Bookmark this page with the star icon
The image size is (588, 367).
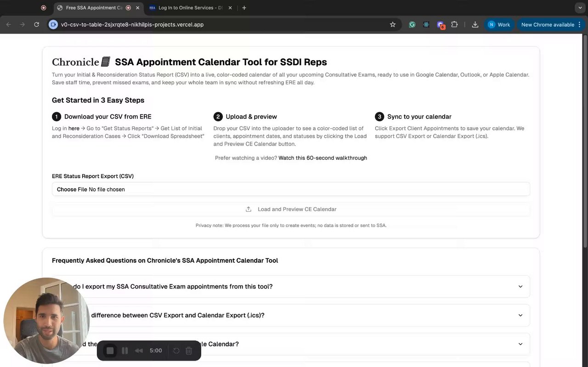pos(393,24)
